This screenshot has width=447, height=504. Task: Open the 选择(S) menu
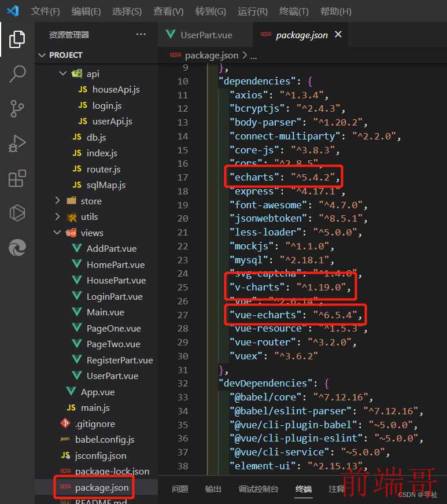(x=127, y=11)
